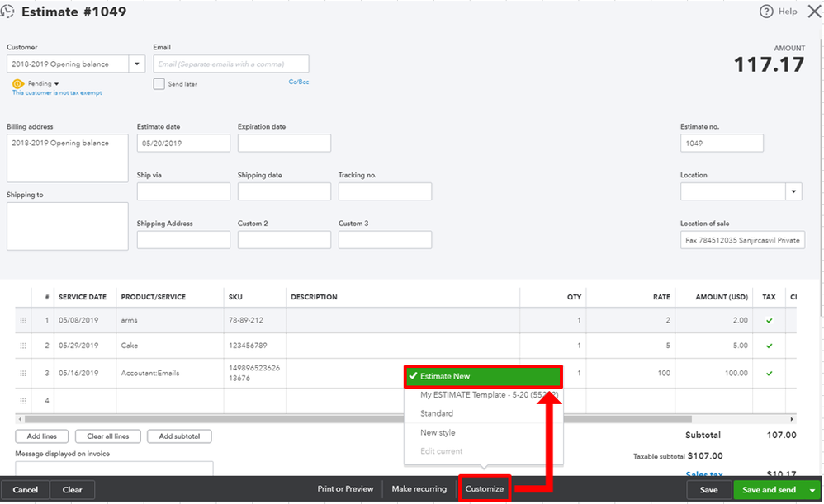Click the Billing address text box

tap(67, 158)
